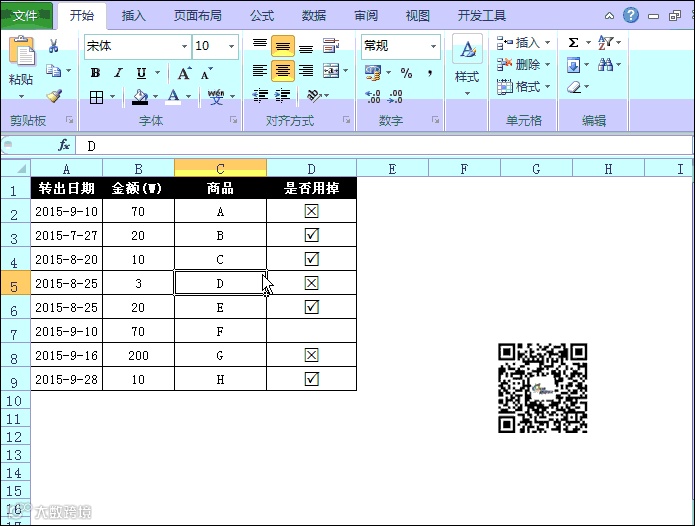Increase decimal places
This screenshot has width=695, height=526.
coord(373,96)
